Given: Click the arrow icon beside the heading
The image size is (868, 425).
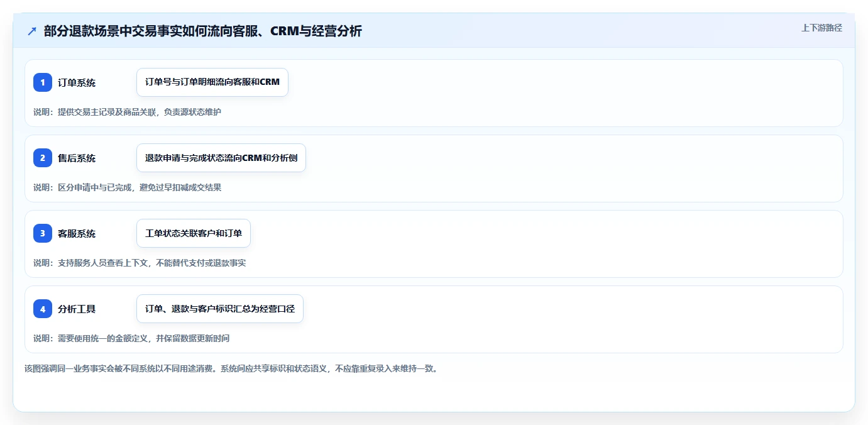Looking at the screenshot, I should point(32,31).
